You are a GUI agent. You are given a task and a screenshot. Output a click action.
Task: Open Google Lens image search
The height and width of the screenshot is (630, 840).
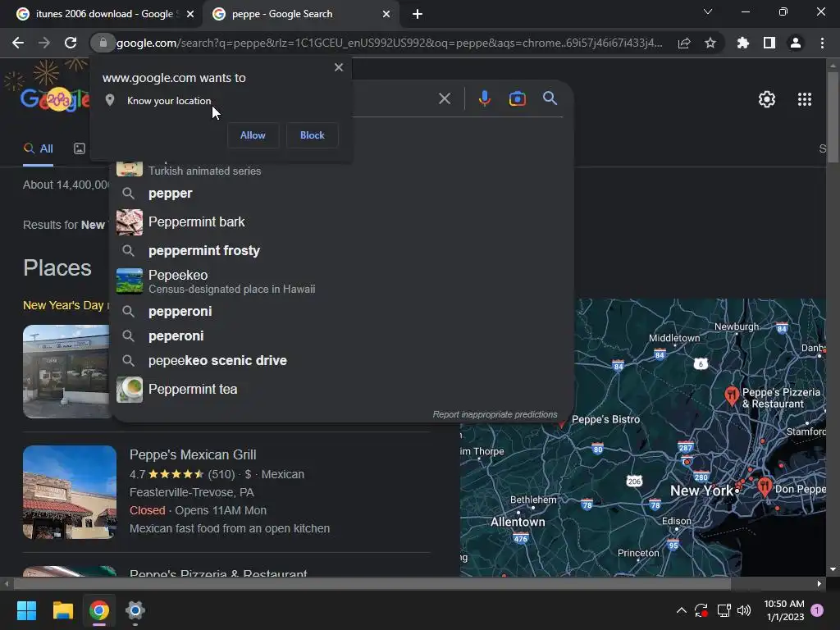pos(517,98)
